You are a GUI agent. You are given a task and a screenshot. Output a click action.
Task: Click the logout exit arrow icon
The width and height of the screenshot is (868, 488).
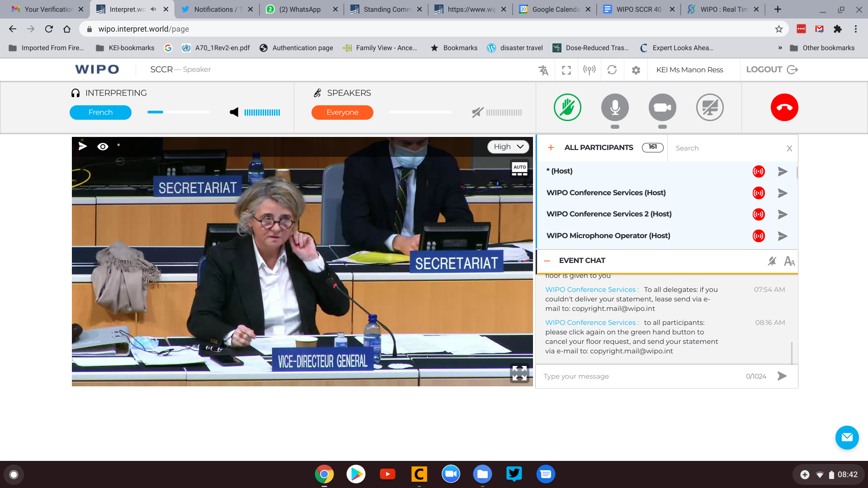click(x=793, y=70)
